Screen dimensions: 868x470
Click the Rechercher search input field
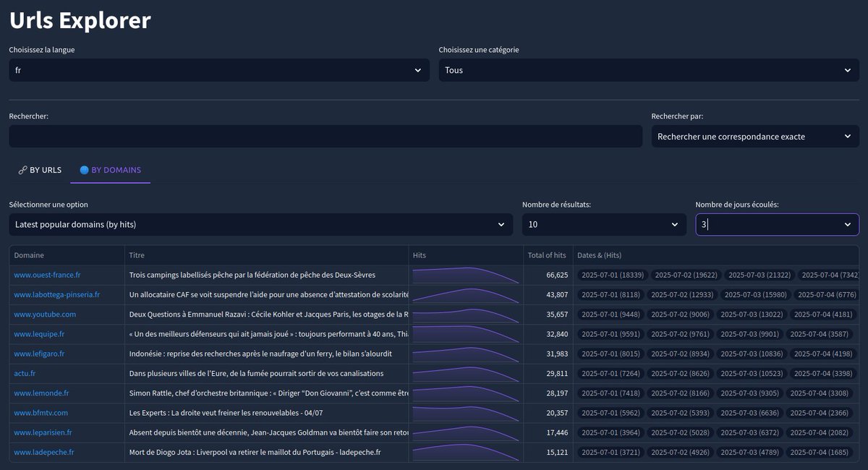pyautogui.click(x=325, y=136)
